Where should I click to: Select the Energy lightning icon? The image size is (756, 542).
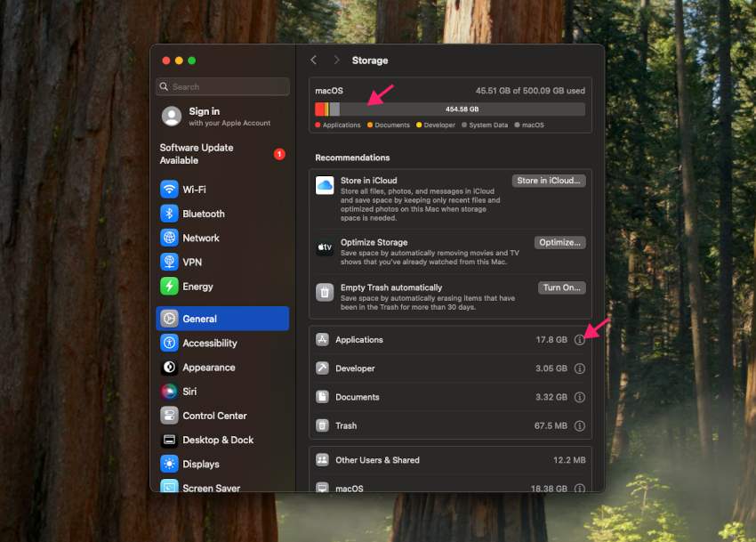click(169, 287)
